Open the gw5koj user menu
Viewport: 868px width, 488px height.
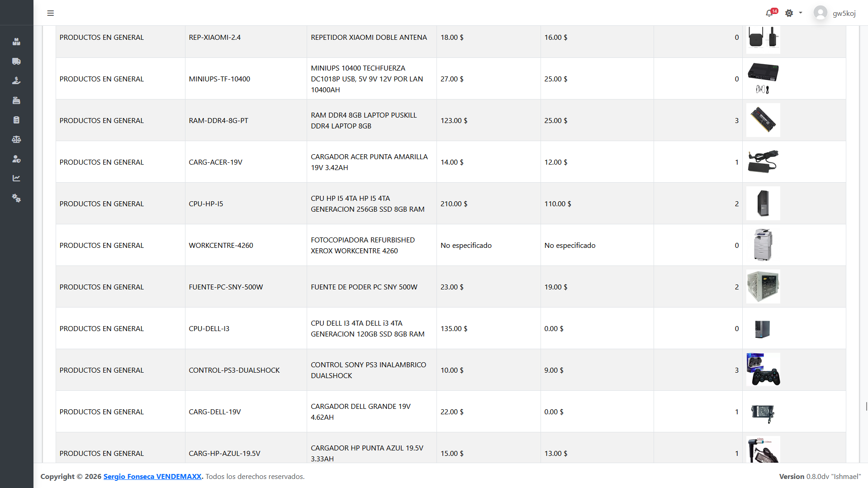click(x=835, y=13)
